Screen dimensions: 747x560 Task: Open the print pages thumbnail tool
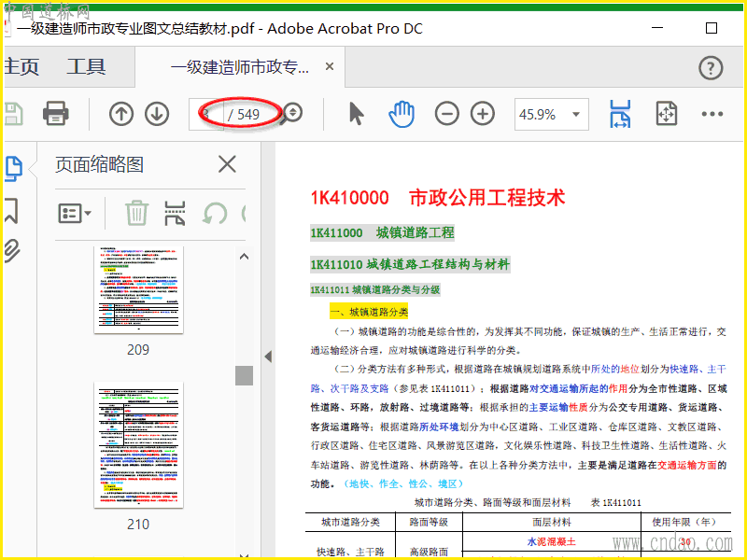point(175,213)
